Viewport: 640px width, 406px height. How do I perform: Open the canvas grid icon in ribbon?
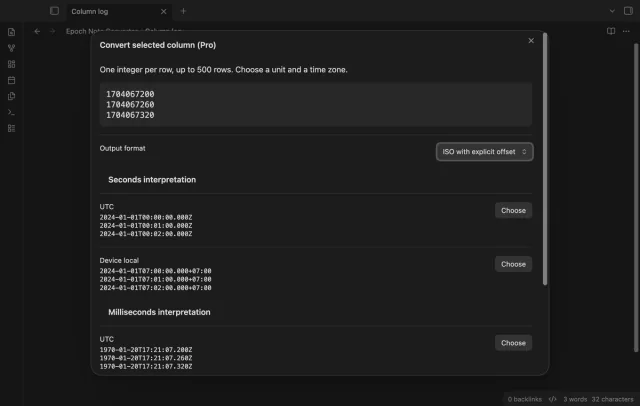[11, 64]
